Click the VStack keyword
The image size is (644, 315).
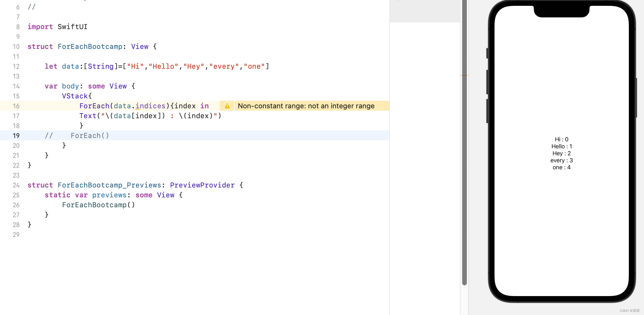click(x=75, y=96)
